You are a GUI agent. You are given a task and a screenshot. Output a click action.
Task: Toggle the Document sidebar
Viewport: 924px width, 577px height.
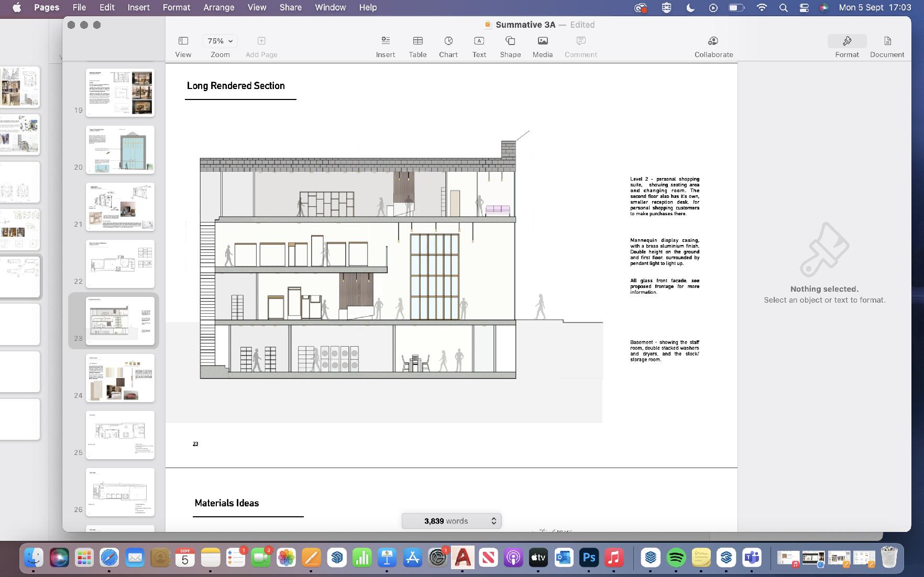(x=887, y=46)
